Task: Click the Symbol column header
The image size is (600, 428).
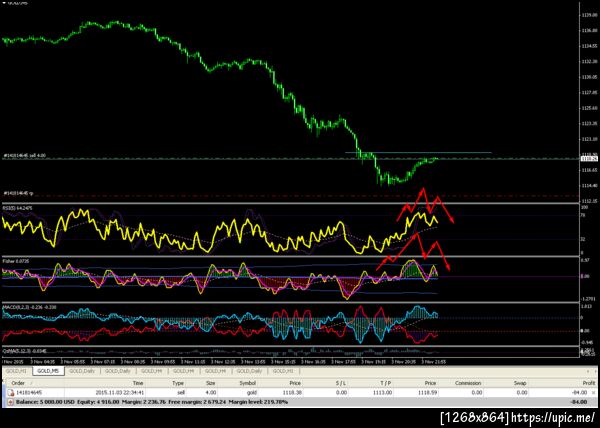Action: [x=248, y=383]
